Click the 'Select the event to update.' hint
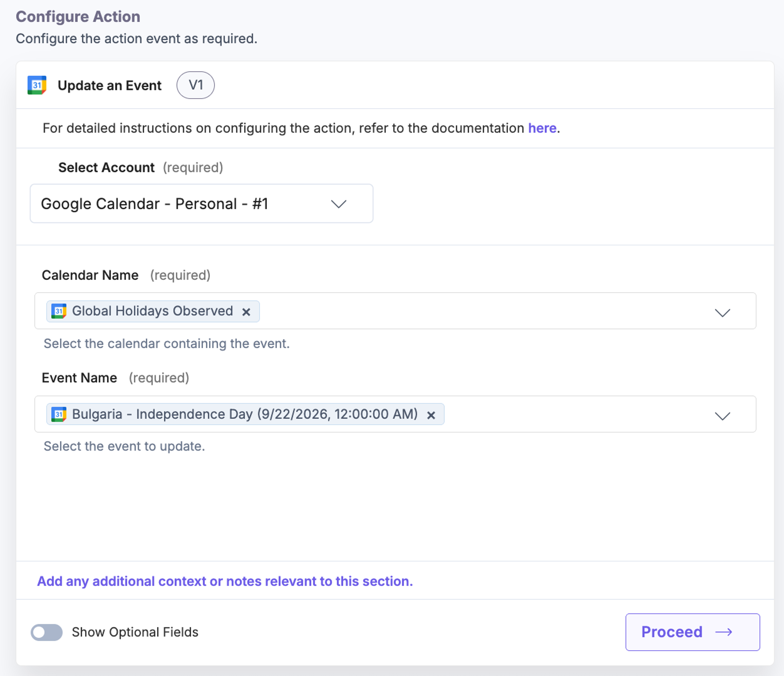The height and width of the screenshot is (676, 784). pos(124,446)
